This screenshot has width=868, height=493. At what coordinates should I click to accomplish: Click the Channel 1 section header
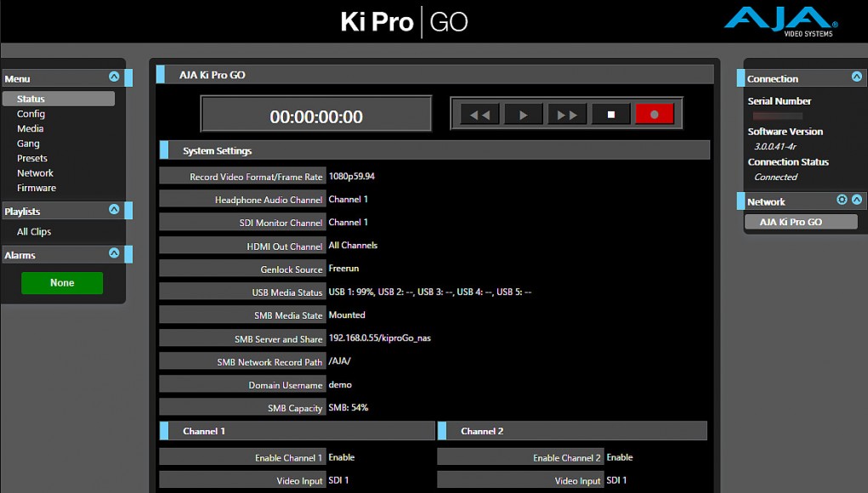point(298,431)
